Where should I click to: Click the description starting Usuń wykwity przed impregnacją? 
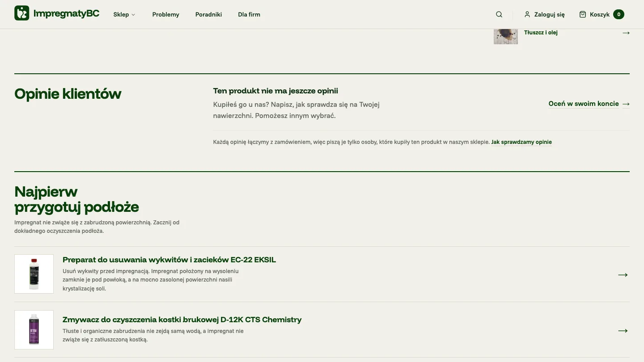tap(151, 280)
